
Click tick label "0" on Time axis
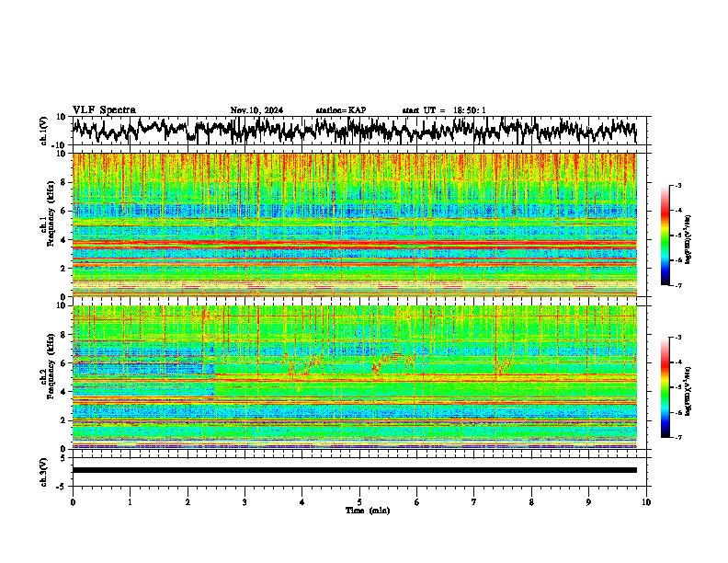pos(73,502)
